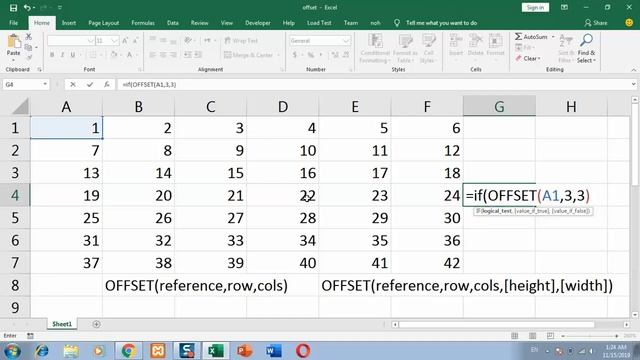Click the Paste clipboard icon

13,42
